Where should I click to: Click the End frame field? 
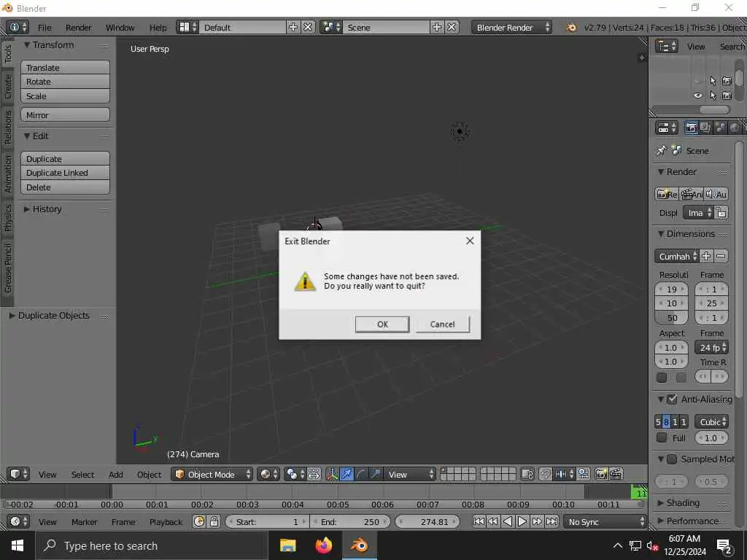(x=350, y=521)
